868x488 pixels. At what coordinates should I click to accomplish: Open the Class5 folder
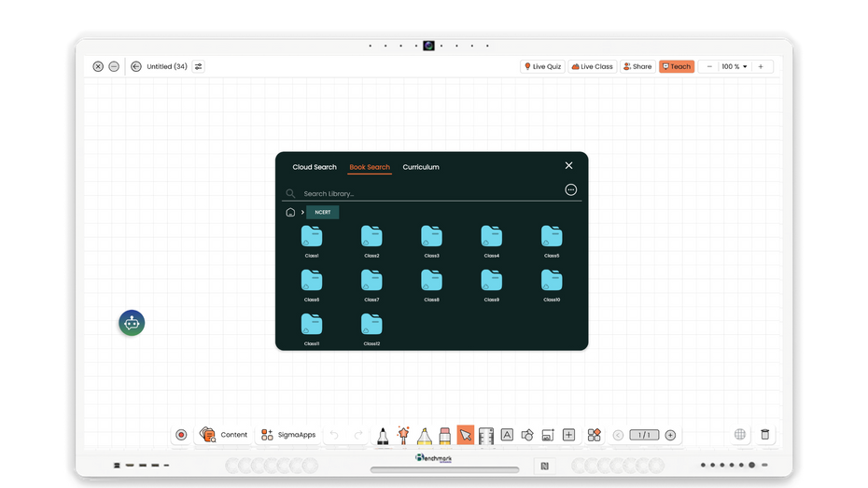[552, 242]
